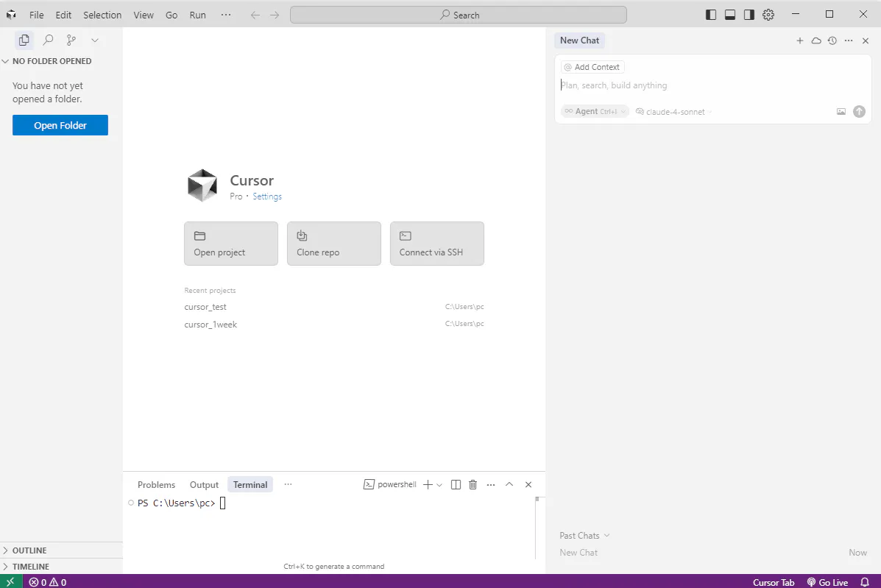Open the Explorer view icon

click(x=24, y=40)
